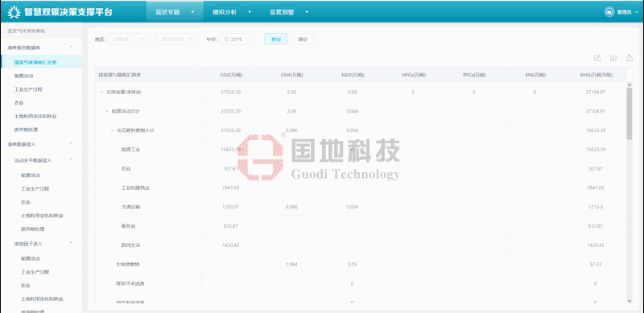This screenshot has height=313, width=644.
Task: Click the CH4(万吨) column header
Action: point(291,75)
